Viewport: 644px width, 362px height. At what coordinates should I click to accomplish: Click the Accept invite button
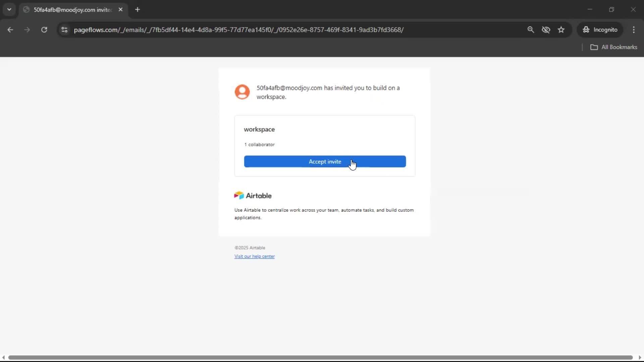coord(325,162)
